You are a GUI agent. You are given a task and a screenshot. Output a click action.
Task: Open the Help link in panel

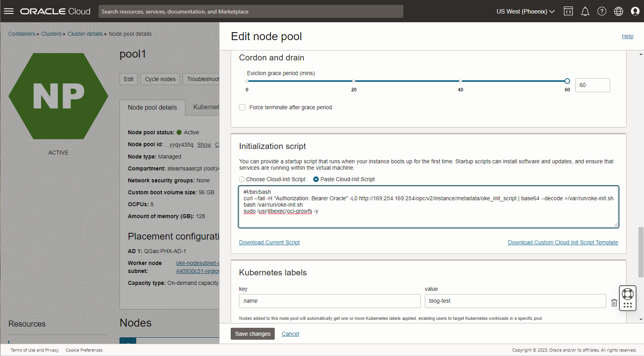point(627,36)
